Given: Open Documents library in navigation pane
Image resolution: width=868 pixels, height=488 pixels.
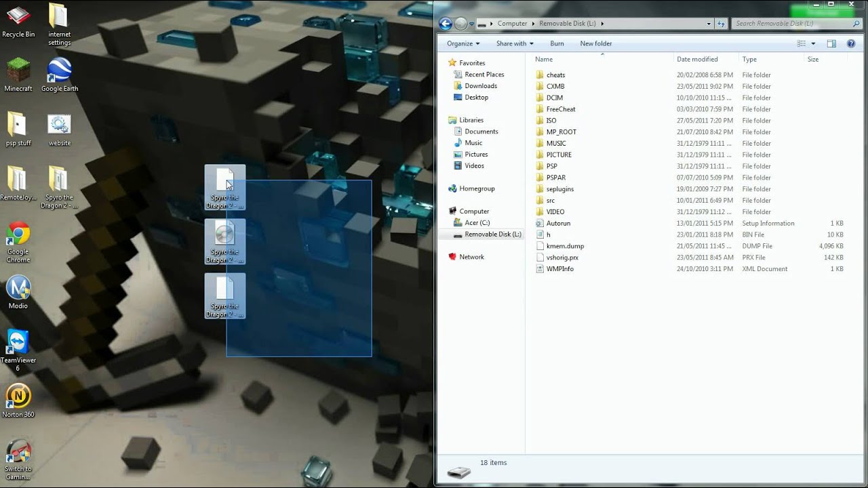Looking at the screenshot, I should (x=481, y=131).
